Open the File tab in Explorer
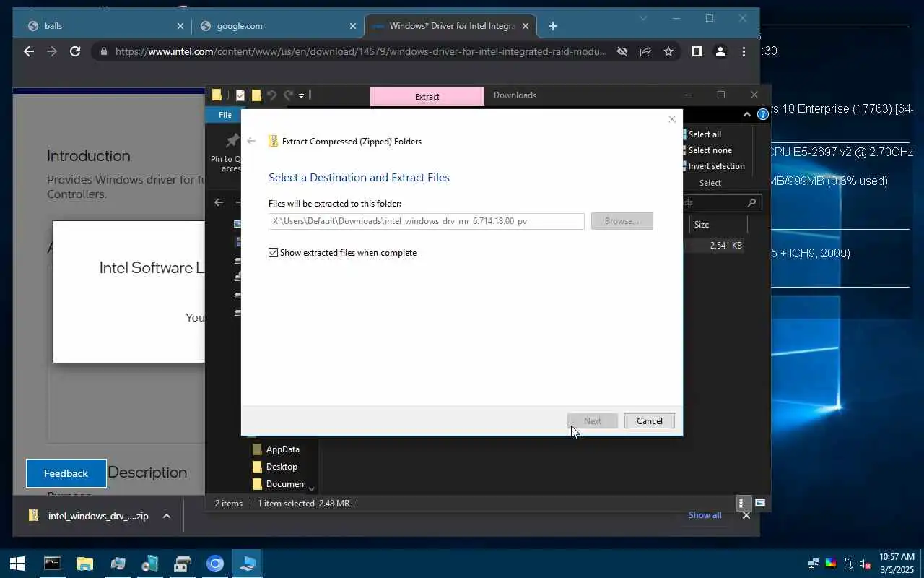Image resolution: width=924 pixels, height=578 pixels. coord(225,115)
